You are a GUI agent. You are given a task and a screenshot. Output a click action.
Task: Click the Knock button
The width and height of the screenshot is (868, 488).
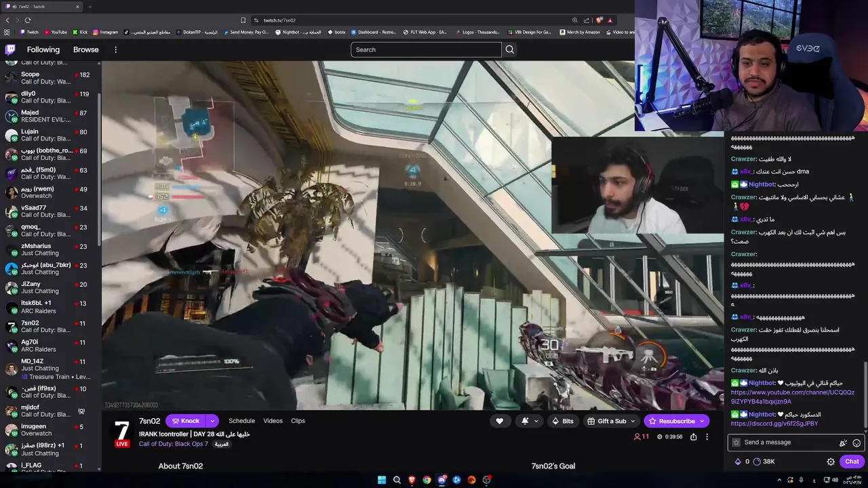point(185,421)
